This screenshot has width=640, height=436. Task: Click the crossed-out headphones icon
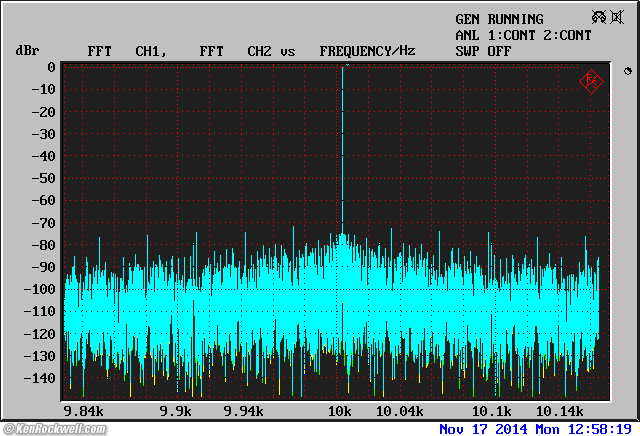(x=600, y=17)
